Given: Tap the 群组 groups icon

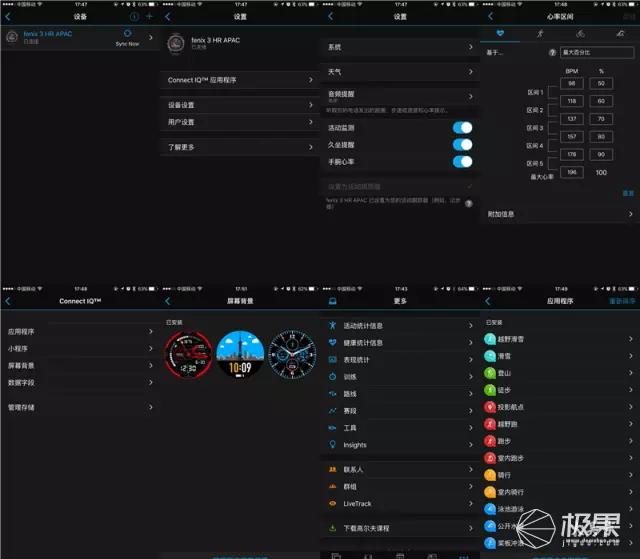Looking at the screenshot, I should 333,486.
